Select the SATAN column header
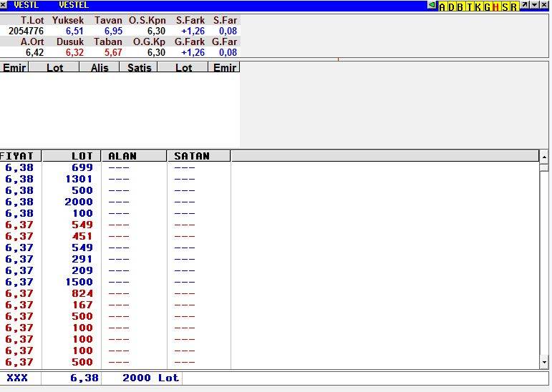The image size is (552, 392). (198, 156)
